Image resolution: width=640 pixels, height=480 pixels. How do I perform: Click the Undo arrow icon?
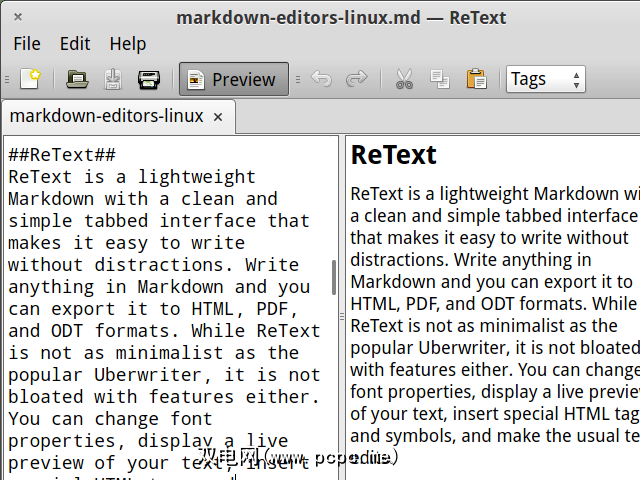click(x=321, y=79)
